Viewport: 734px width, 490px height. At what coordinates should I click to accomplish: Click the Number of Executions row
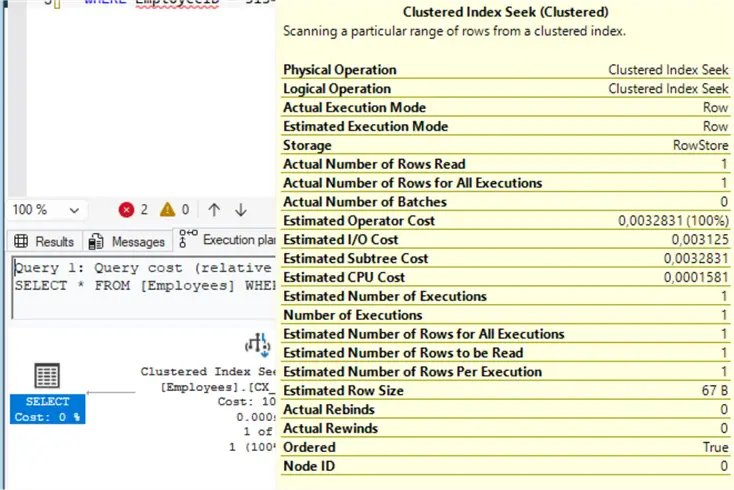point(506,315)
